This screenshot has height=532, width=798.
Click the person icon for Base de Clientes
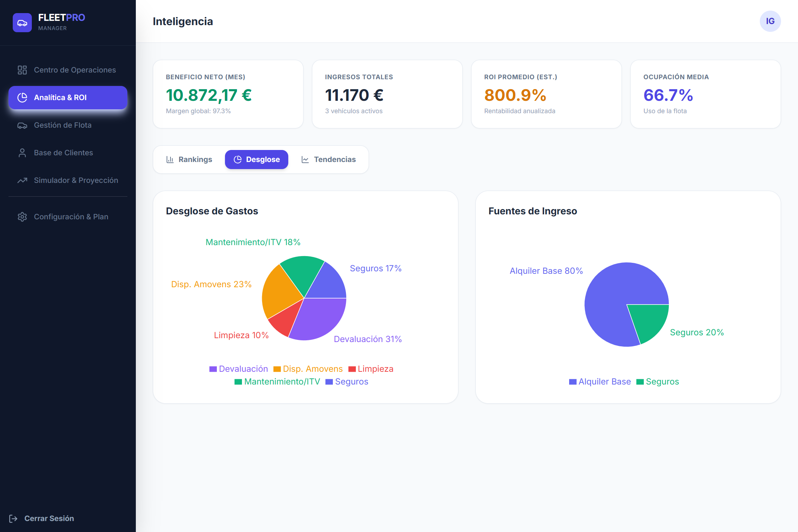22,152
